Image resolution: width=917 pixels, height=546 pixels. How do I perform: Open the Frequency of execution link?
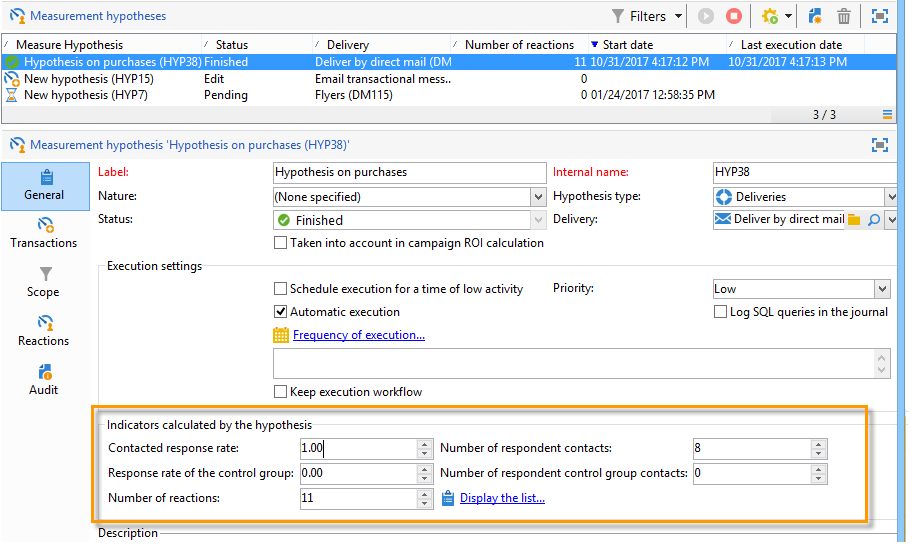[358, 335]
